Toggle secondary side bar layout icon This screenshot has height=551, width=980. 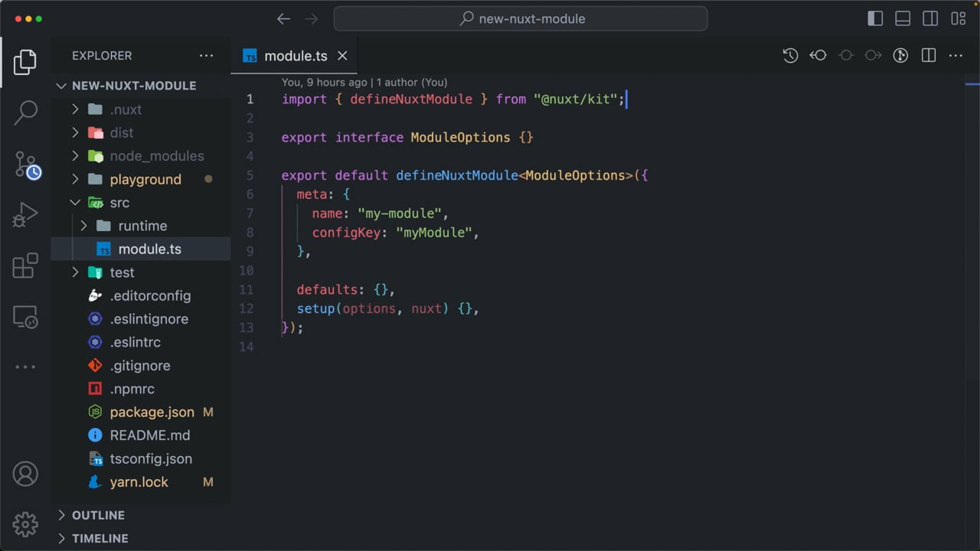930,18
